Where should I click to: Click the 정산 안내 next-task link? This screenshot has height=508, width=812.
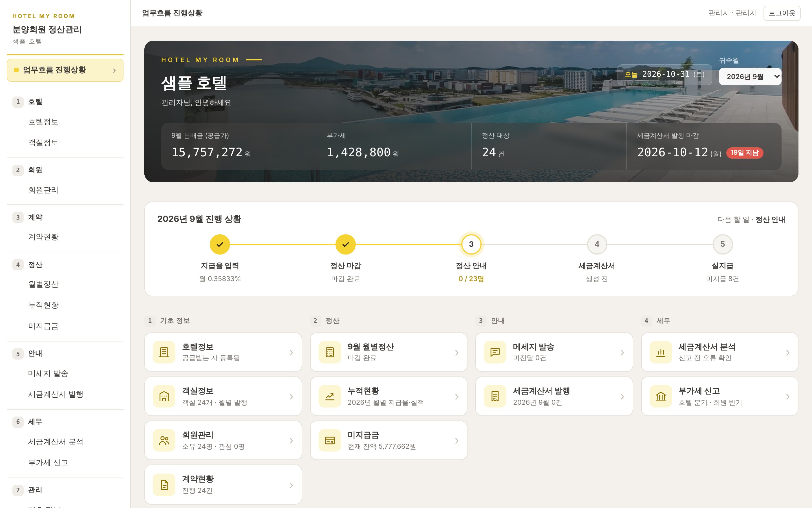[x=770, y=219]
